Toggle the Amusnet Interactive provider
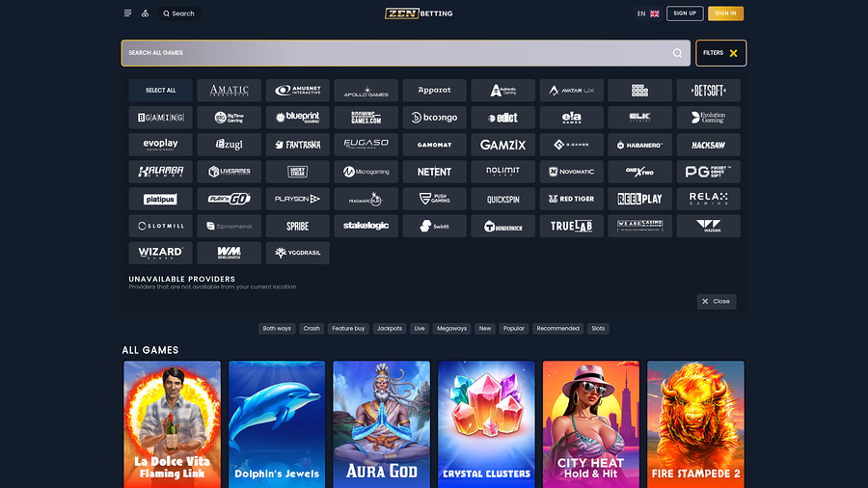Screen dimensions: 868x488 coord(297,91)
